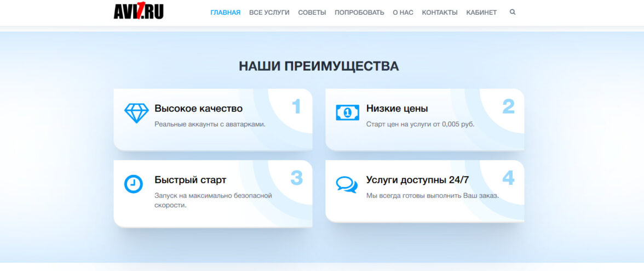Click the number 3 on start card

coord(297,178)
